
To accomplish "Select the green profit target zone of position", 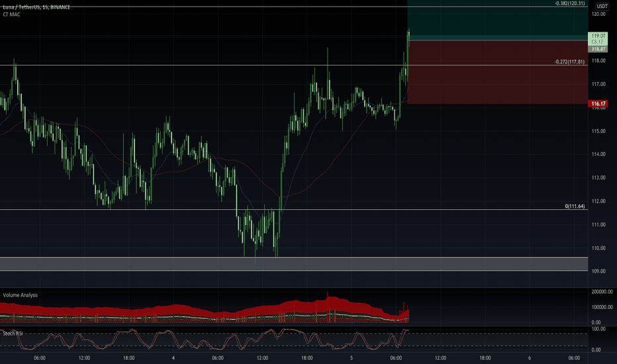I will coord(497,21).
